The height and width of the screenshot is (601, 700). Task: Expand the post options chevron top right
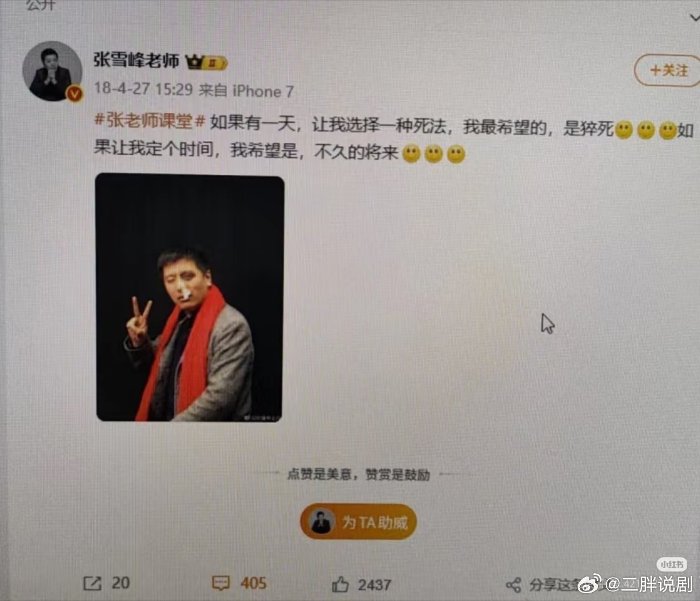tap(694, 17)
